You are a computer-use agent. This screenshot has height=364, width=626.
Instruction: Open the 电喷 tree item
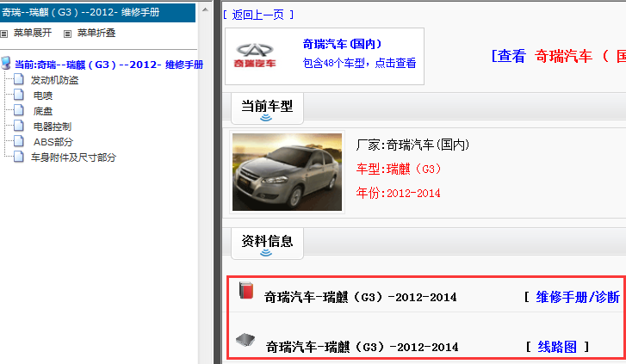43,96
